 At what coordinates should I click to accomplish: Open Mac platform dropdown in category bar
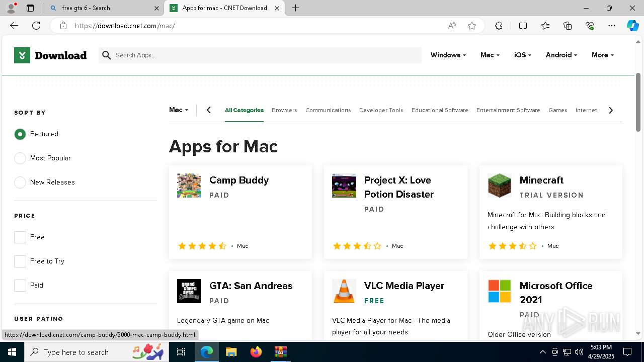179,110
